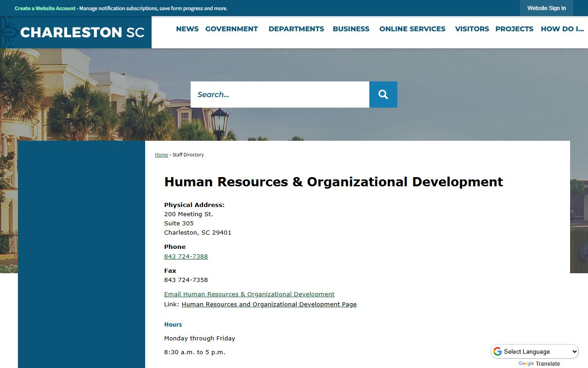Open the Business menu
Image resolution: width=588 pixels, height=368 pixels.
(351, 29)
